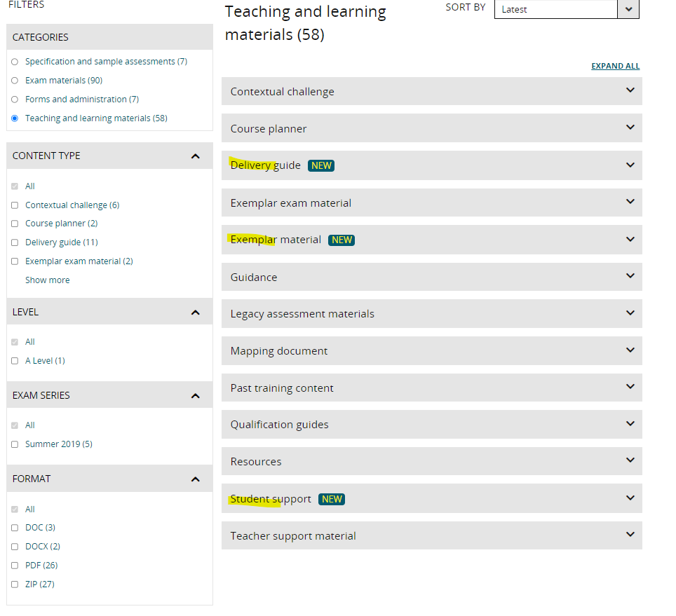Collapse the Level filter caret
This screenshot has width=676, height=616.
point(196,313)
